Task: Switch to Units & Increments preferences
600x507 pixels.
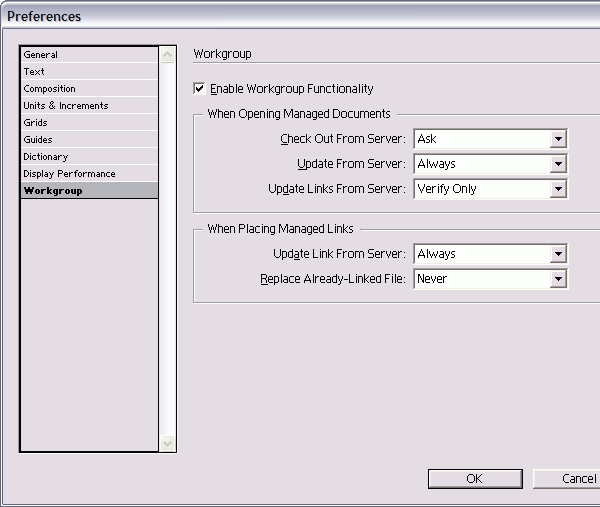Action: point(66,106)
